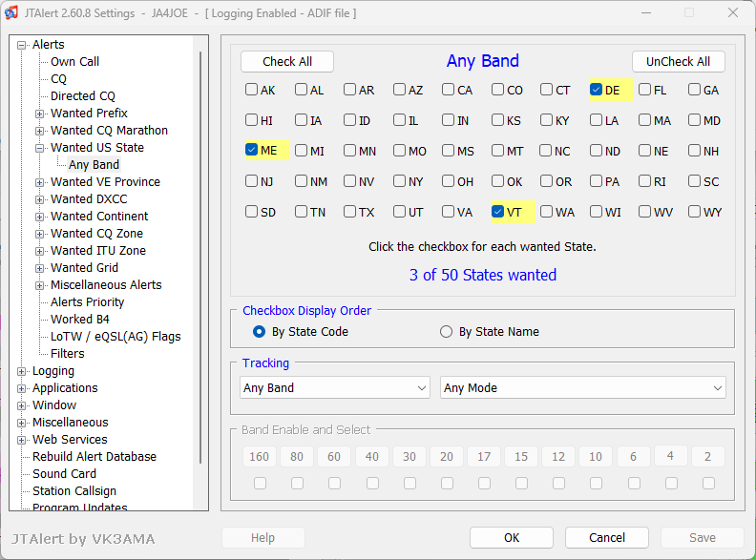Expand the Wanted Prefix node
756x560 pixels.
click(39, 114)
